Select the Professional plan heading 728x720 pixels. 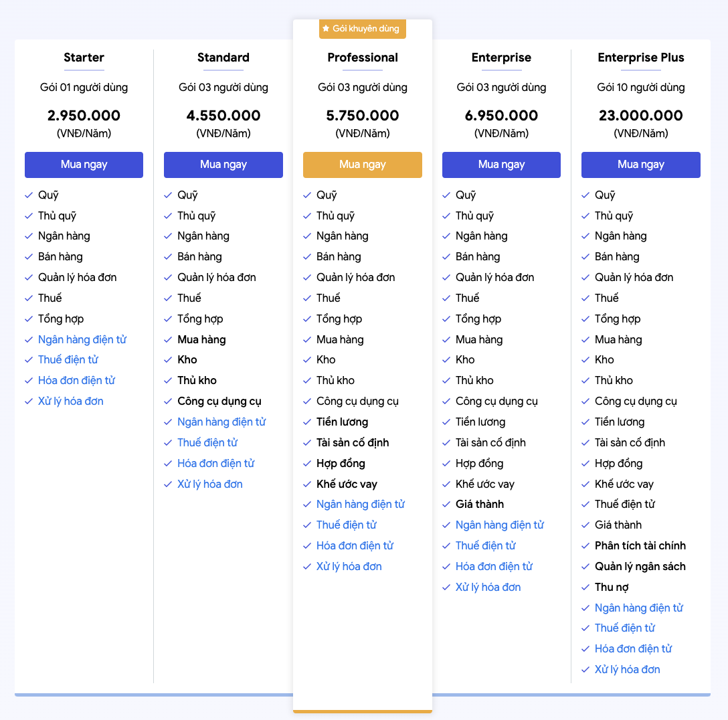click(363, 58)
